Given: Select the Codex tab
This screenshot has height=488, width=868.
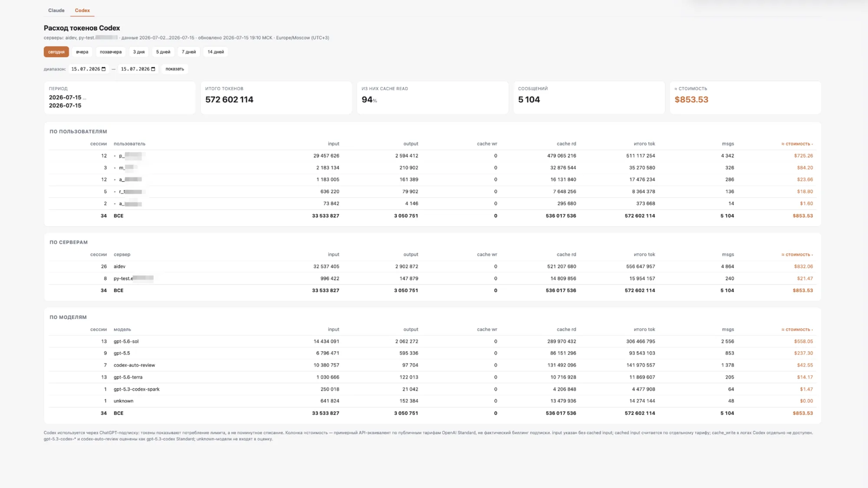Looking at the screenshot, I should [82, 10].
